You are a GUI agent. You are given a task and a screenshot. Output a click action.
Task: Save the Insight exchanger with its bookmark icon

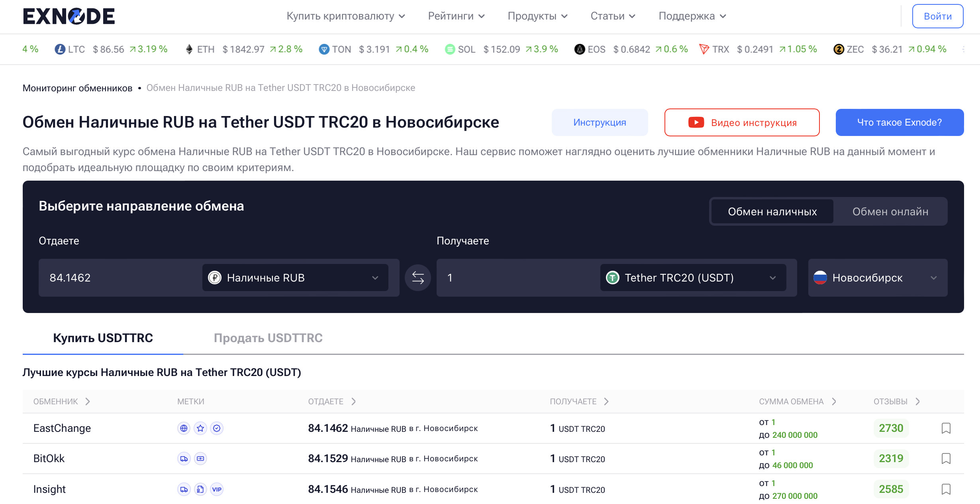[946, 489]
